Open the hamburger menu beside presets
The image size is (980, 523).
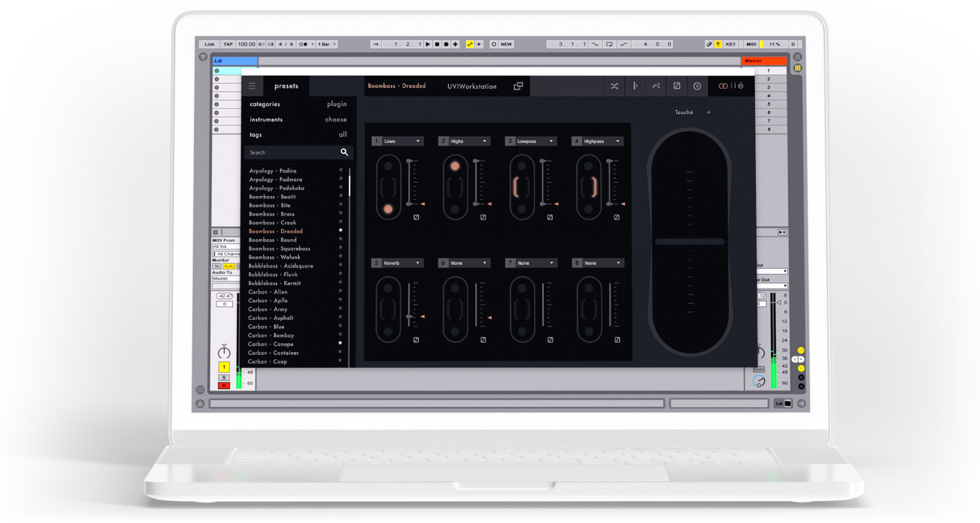click(252, 86)
